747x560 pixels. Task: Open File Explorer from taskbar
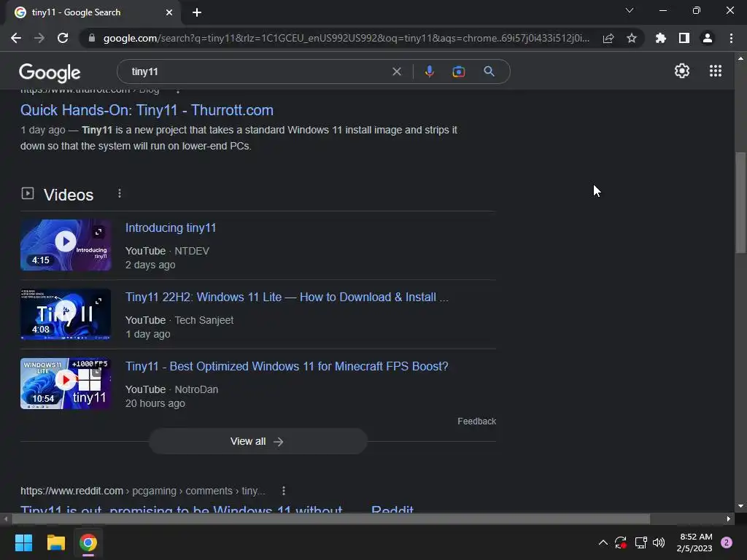point(55,542)
